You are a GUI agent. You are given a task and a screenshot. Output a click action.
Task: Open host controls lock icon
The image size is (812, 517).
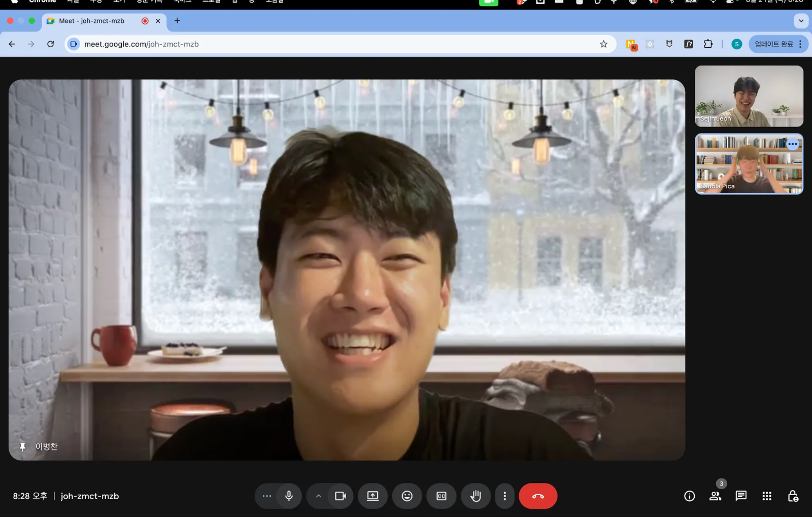coord(793,496)
